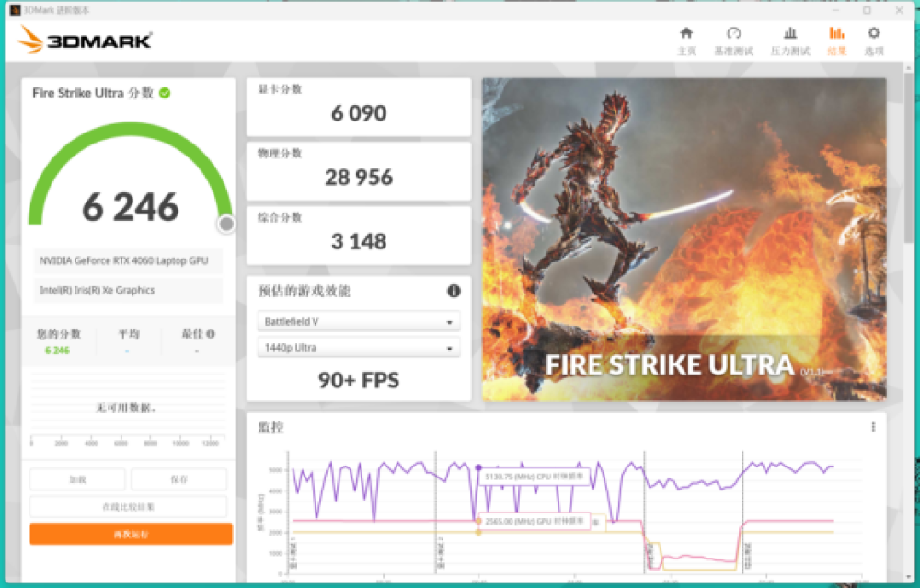Click the green validation checkmark next to score title
Image resolution: width=920 pixels, height=588 pixels.
click(165, 93)
